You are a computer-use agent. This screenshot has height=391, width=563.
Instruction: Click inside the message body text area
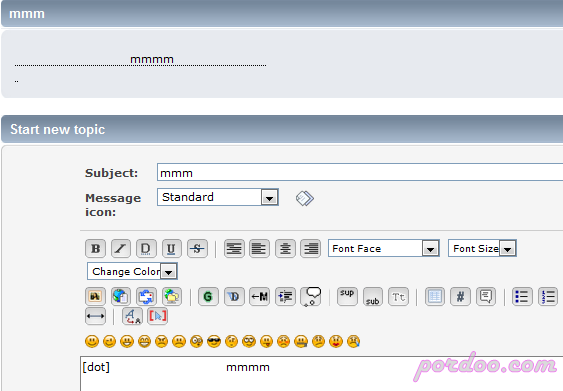point(321,374)
